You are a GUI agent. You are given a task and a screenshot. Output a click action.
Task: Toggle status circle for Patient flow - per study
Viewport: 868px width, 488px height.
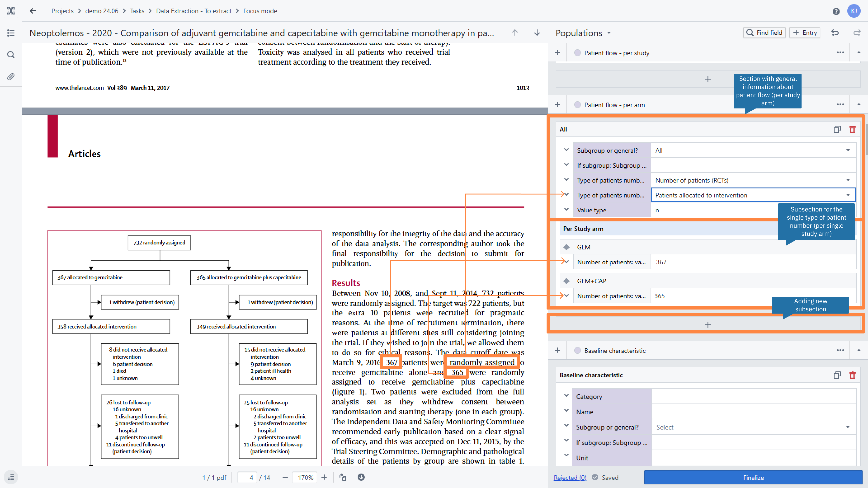click(x=577, y=53)
